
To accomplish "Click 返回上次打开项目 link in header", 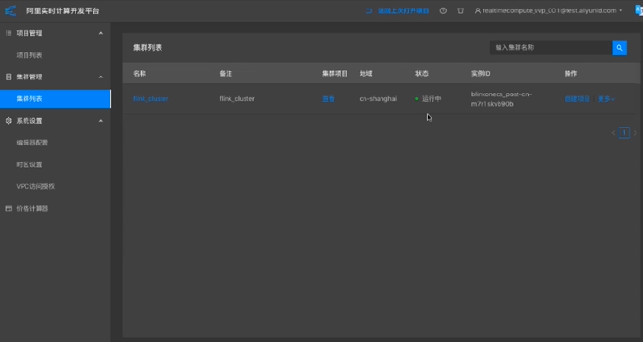I will click(398, 11).
